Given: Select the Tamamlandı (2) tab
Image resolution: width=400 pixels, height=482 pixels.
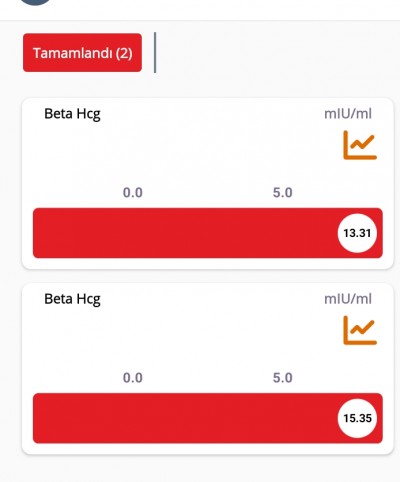Looking at the screenshot, I should 82,53.
